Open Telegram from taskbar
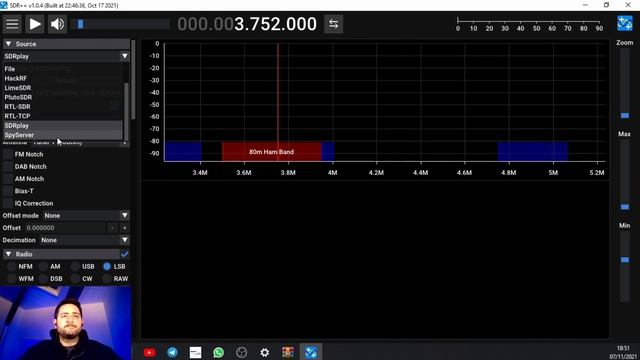This screenshot has width=640, height=360. click(172, 352)
